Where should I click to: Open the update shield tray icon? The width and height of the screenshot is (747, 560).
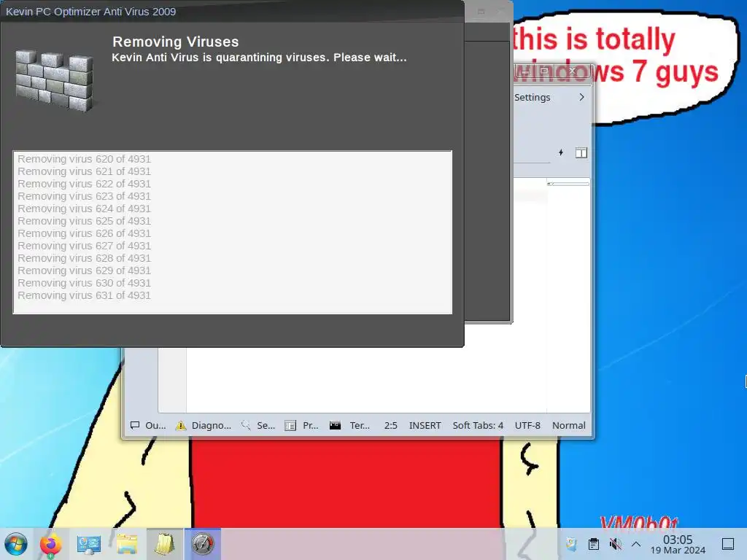coord(571,544)
